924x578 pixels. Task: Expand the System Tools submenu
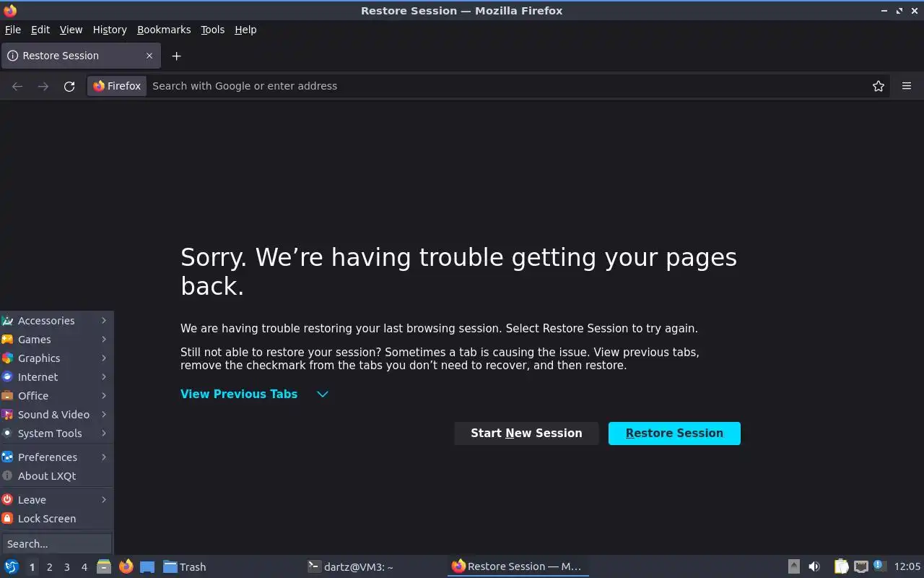tap(56, 433)
